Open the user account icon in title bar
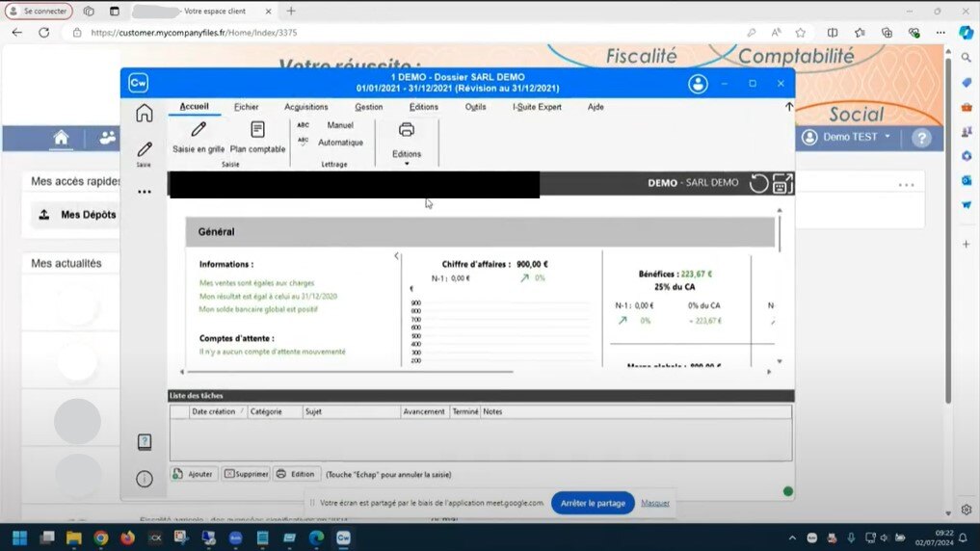The height and width of the screenshot is (551, 980). click(x=698, y=84)
